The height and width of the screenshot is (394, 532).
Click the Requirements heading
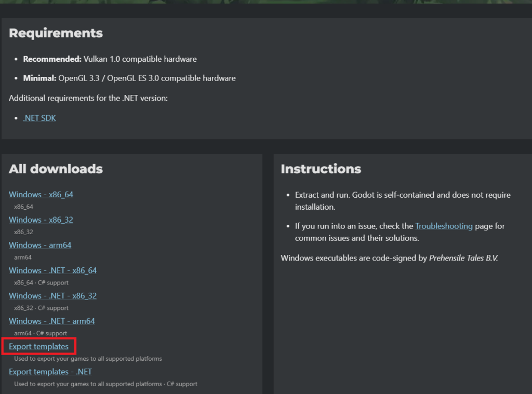coord(56,33)
